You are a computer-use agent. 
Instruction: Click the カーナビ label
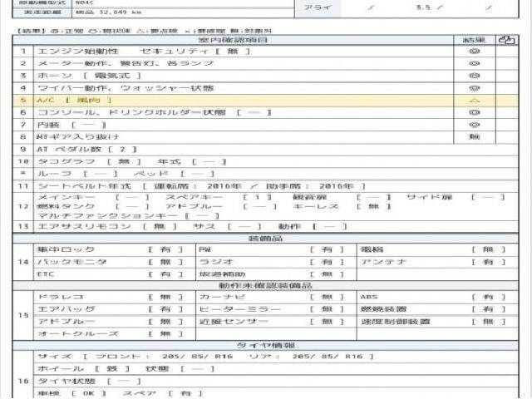click(222, 298)
